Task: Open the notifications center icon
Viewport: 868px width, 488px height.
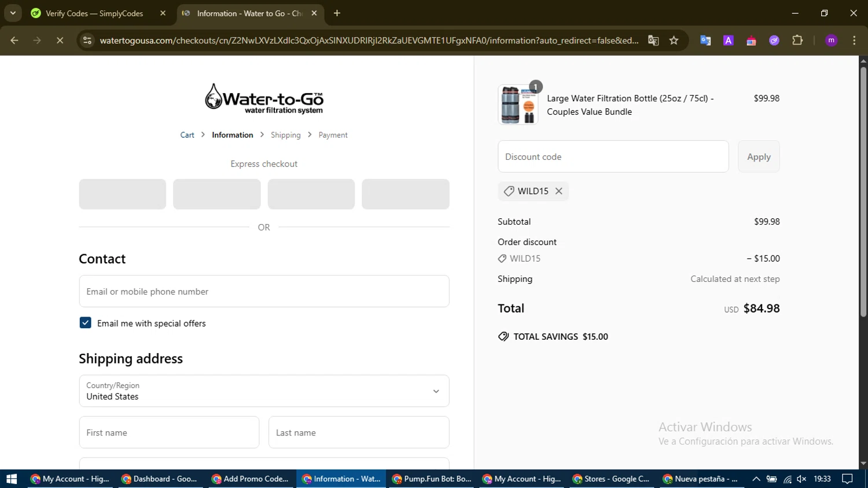Action: (x=848, y=479)
